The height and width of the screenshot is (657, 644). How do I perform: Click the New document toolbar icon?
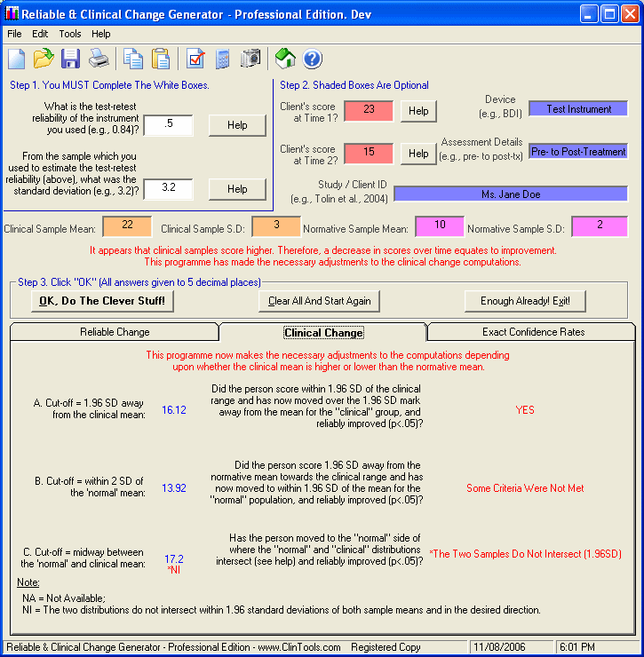[x=17, y=59]
